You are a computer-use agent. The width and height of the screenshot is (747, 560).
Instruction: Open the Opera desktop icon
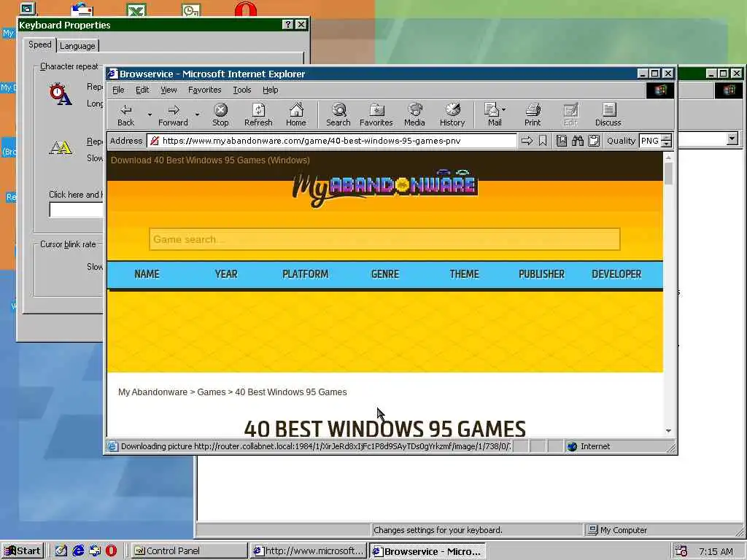[245, 9]
